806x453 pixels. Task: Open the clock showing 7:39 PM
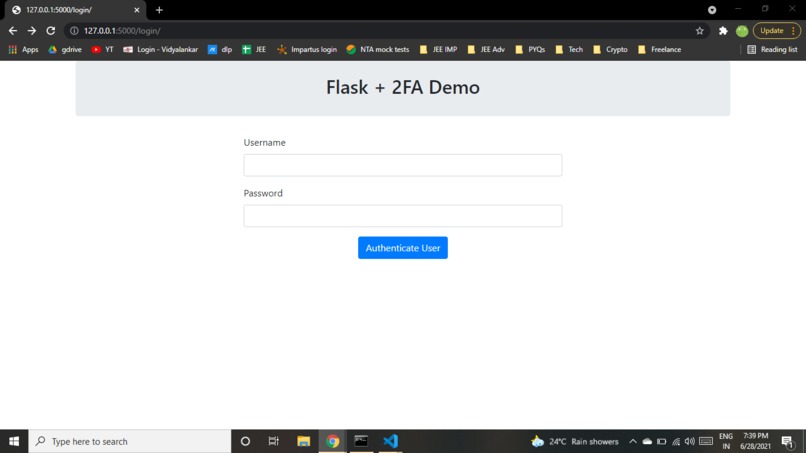pos(755,441)
